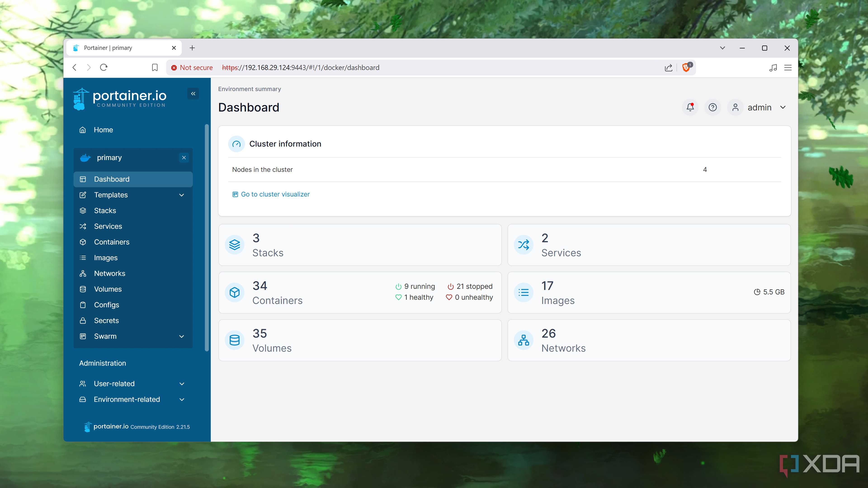This screenshot has height=488, width=868.
Task: Open Services in the sidebar
Action: pyautogui.click(x=133, y=226)
